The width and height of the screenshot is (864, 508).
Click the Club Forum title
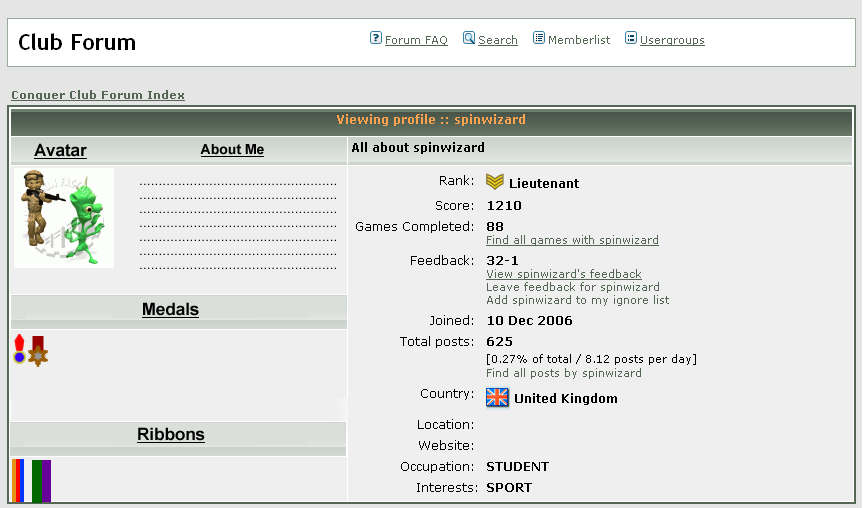77,42
